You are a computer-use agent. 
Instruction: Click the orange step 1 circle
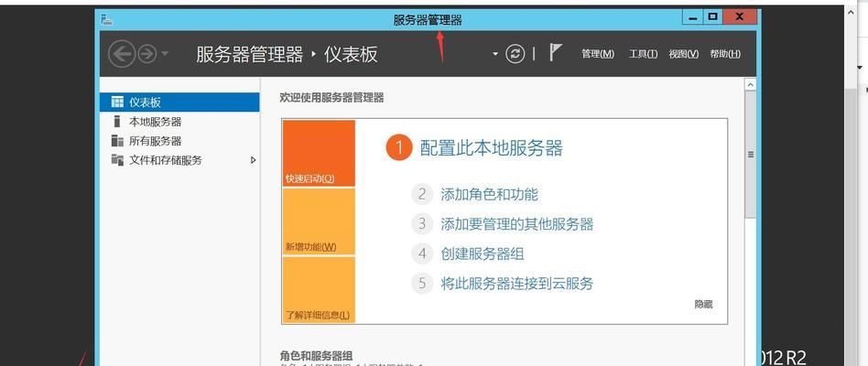point(399,147)
